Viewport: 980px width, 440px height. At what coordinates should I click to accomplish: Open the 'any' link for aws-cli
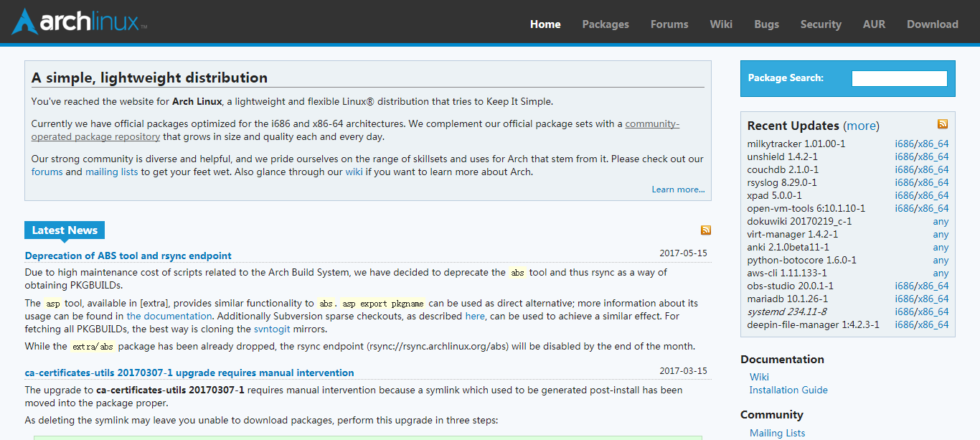coord(941,273)
